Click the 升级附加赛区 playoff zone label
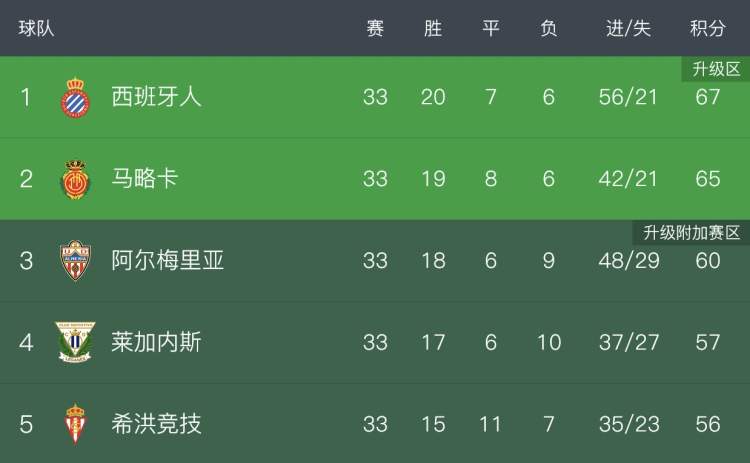 (691, 233)
